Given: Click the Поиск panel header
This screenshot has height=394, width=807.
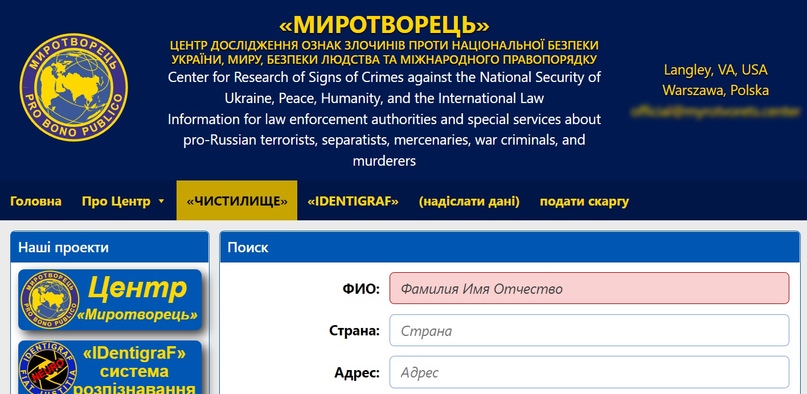Looking at the screenshot, I should 510,247.
